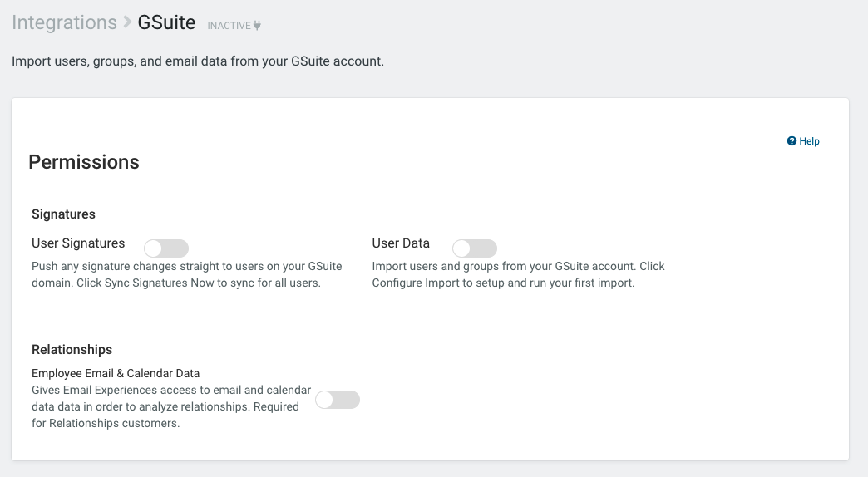This screenshot has width=868, height=477.
Task: Click the Permissions heading
Action: click(x=84, y=162)
